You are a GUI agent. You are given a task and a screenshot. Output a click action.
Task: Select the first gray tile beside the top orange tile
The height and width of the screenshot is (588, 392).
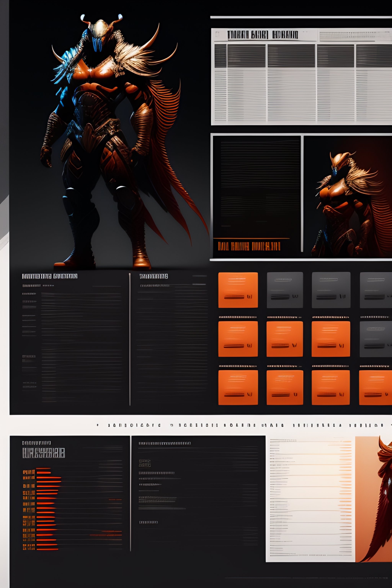tap(285, 290)
